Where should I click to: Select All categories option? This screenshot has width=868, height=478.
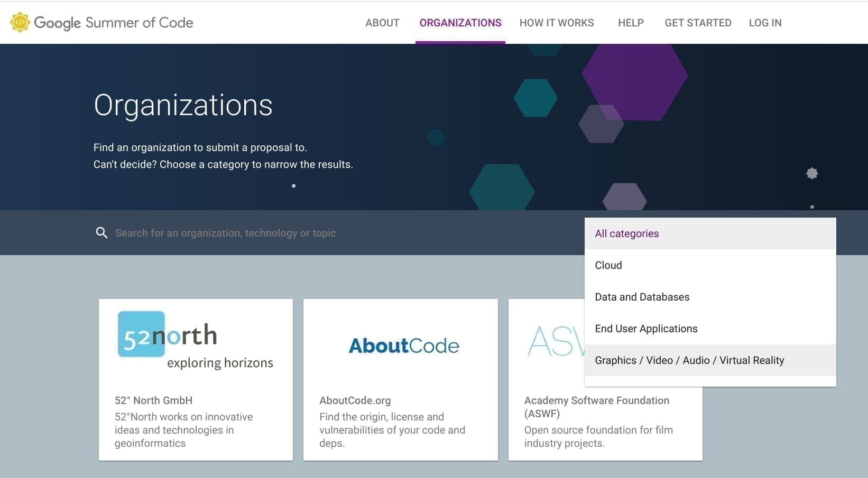(710, 233)
